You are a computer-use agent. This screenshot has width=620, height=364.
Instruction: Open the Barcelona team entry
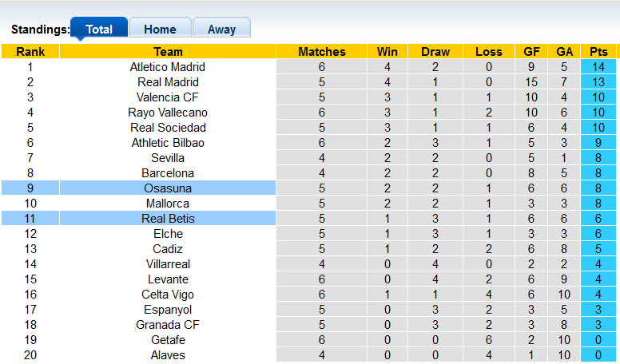[168, 173]
